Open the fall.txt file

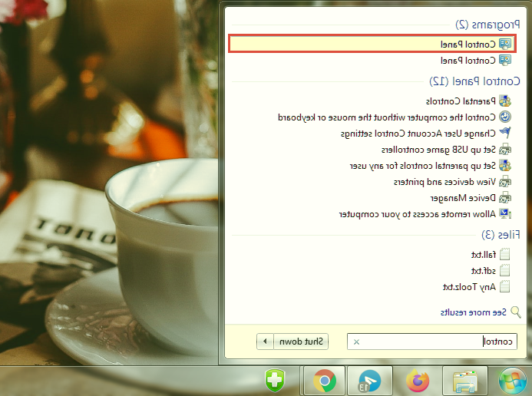point(482,254)
